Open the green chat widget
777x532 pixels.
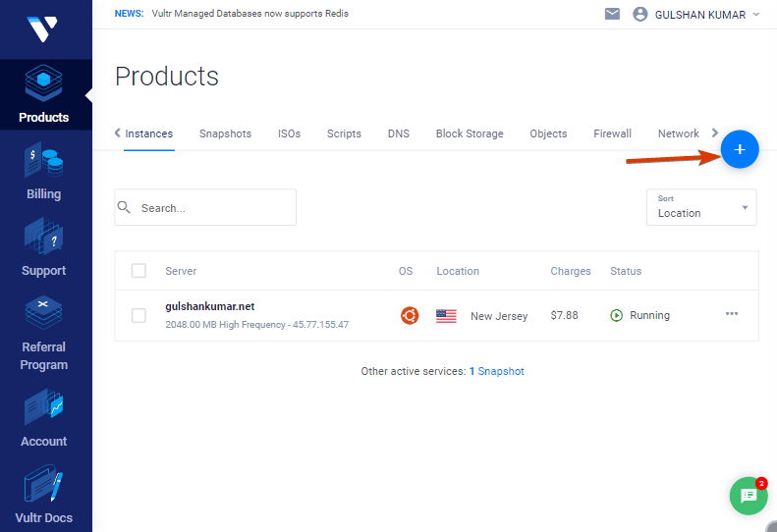point(749,496)
